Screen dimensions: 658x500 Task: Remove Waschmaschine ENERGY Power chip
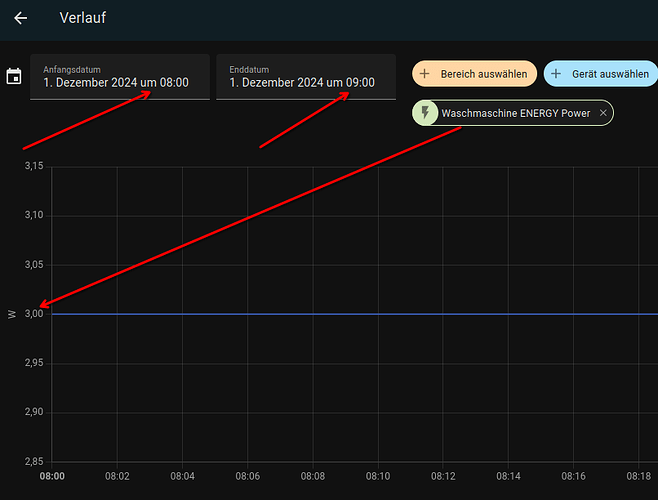pyautogui.click(x=603, y=113)
